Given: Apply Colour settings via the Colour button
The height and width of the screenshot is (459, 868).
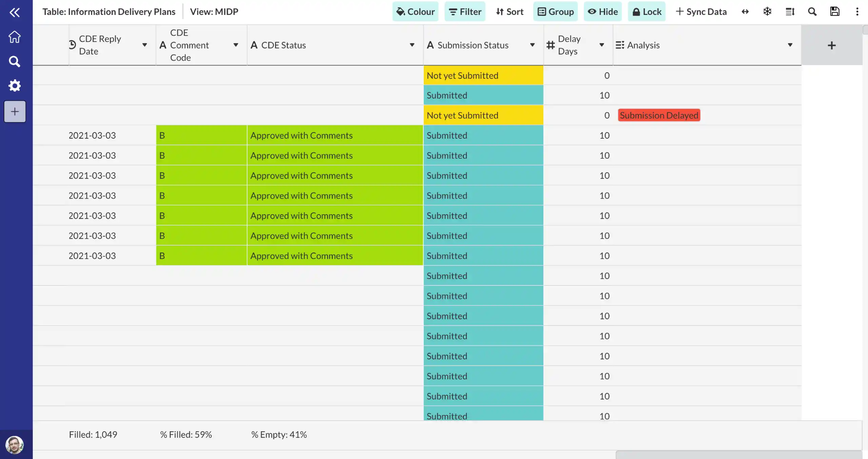Looking at the screenshot, I should 415,11.
